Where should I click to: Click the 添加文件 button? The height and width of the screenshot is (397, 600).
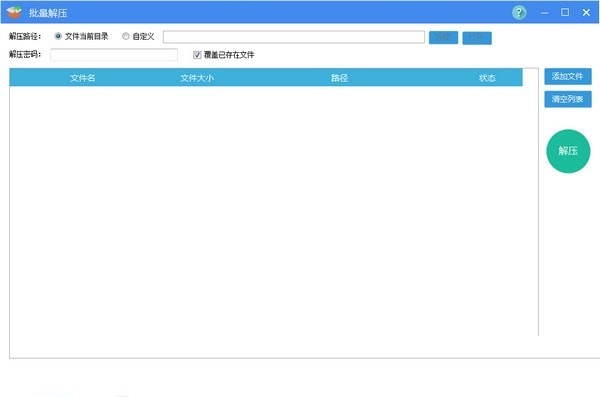tap(568, 76)
